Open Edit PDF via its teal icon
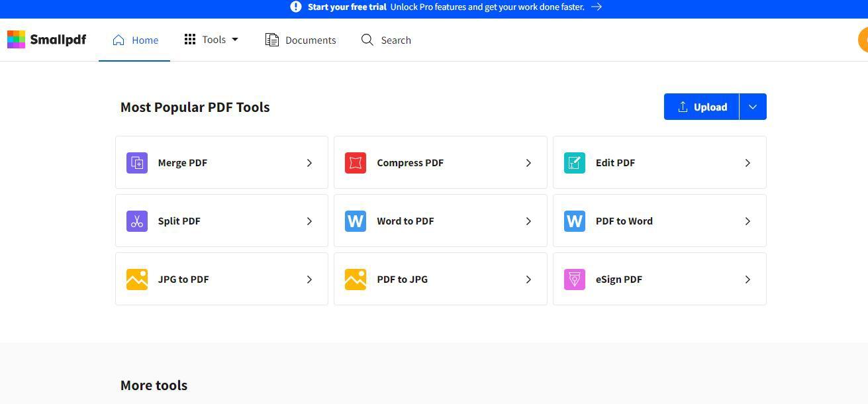Screen dimensions: 868x404 574,162
